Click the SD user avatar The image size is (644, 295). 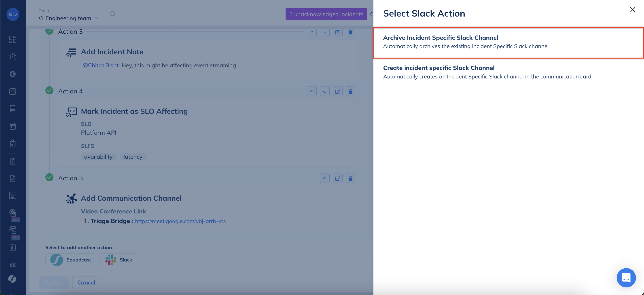(x=13, y=14)
